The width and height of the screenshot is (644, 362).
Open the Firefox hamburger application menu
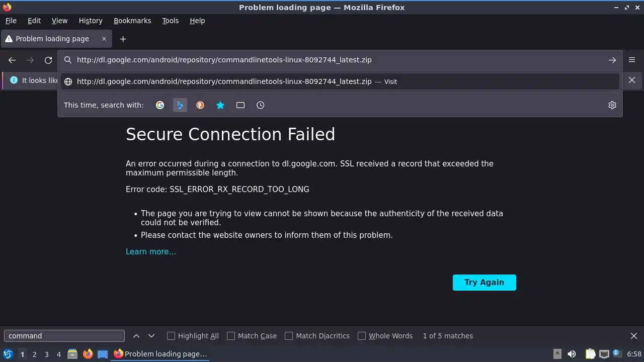click(x=632, y=60)
